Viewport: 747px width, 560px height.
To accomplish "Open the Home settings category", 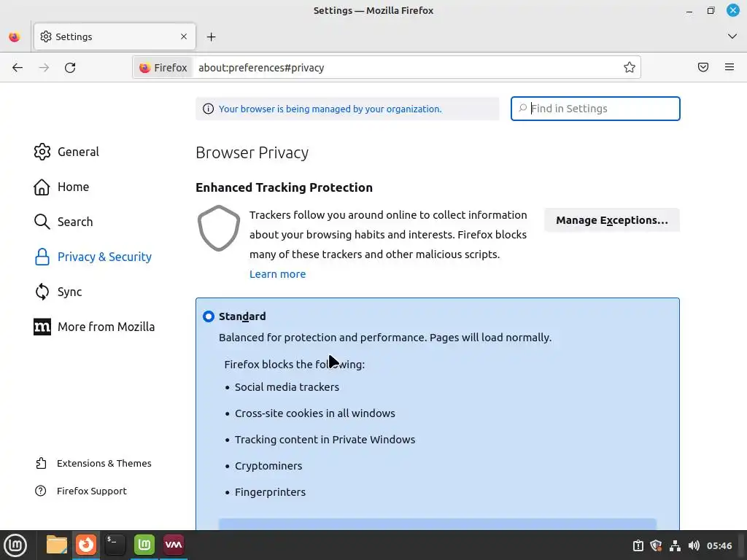I will point(73,187).
